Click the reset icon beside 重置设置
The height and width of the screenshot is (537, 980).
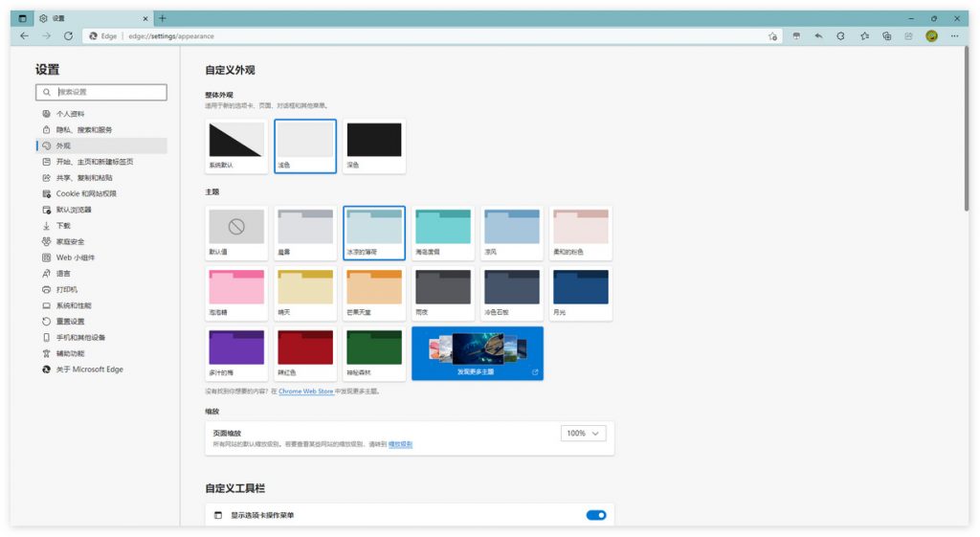tap(46, 322)
